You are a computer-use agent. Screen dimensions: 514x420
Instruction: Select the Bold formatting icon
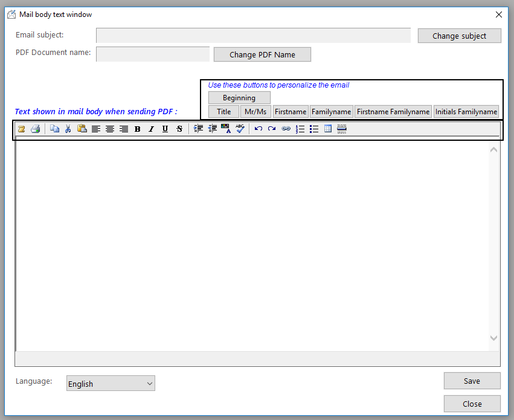tap(137, 129)
